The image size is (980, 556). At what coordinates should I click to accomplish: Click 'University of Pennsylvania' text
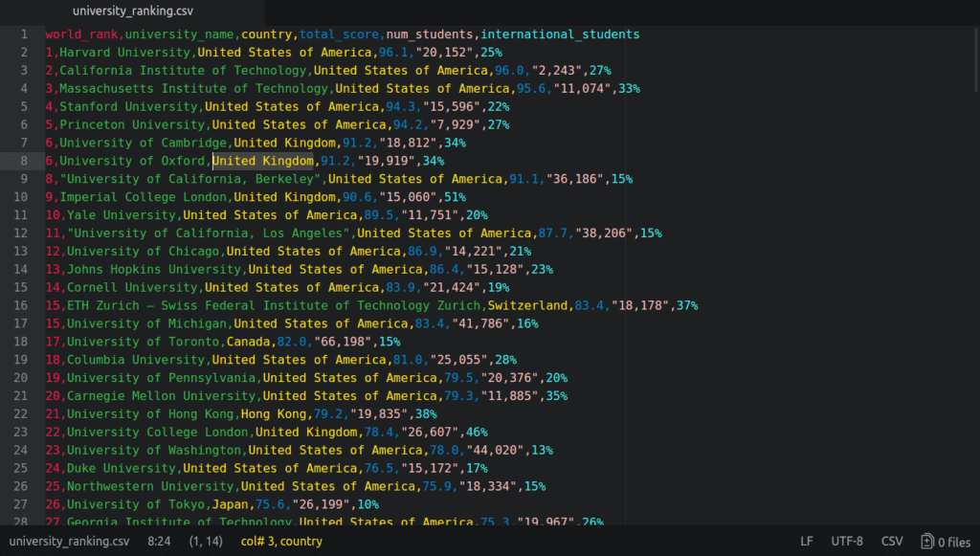tap(161, 379)
